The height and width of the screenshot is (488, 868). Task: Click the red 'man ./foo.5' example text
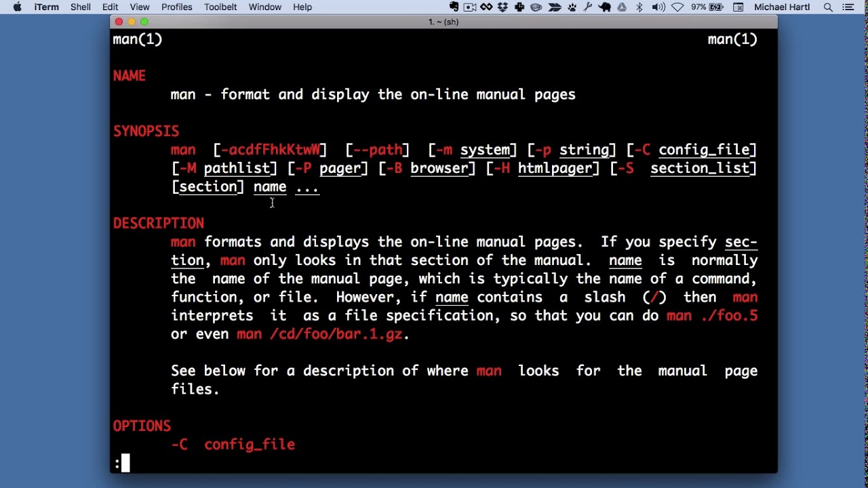click(712, 316)
